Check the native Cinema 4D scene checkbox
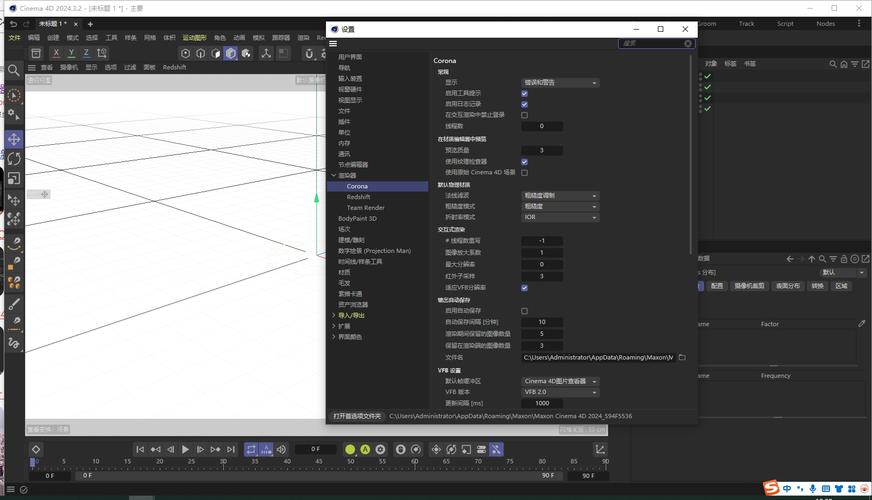Screen dimensions: 872x500 [524, 172]
